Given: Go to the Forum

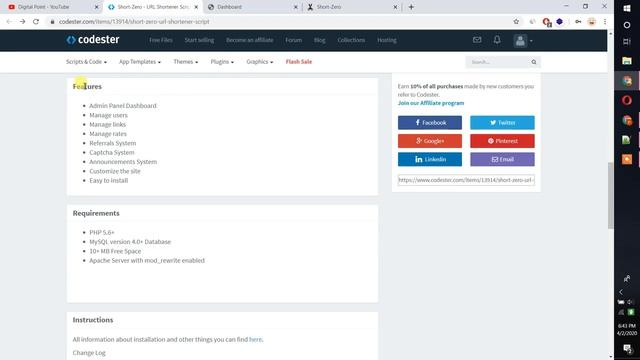Looking at the screenshot, I should (x=293, y=40).
